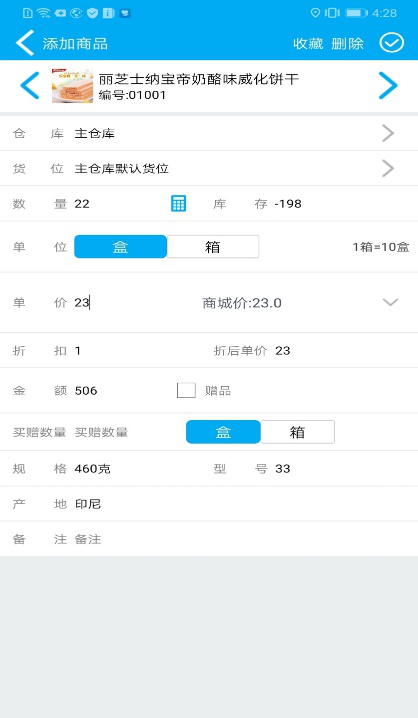The width and height of the screenshot is (418, 718).
Task: Confirm with the checkmark circle icon
Action: coord(391,43)
